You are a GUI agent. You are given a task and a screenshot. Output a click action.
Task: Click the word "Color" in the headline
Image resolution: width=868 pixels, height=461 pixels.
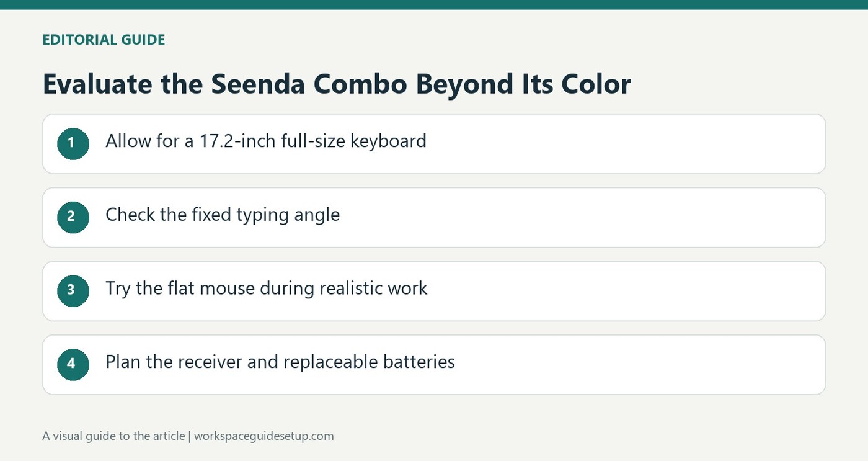(596, 84)
